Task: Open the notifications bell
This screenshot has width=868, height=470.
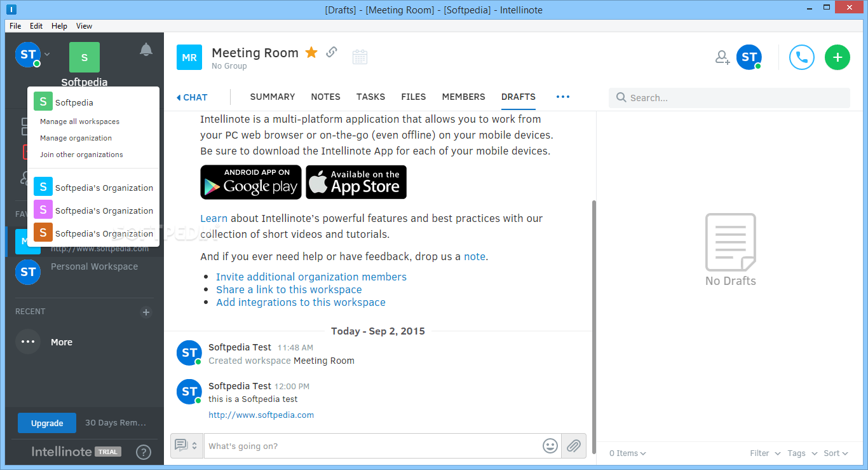Action: click(146, 50)
